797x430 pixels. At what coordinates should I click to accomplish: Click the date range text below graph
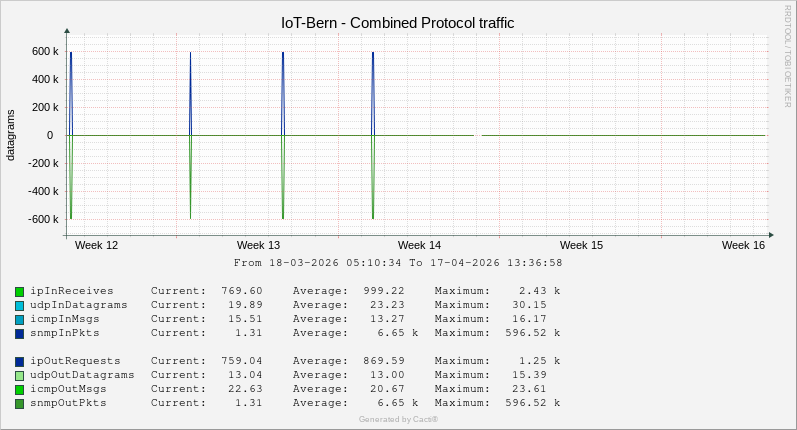pos(398,263)
